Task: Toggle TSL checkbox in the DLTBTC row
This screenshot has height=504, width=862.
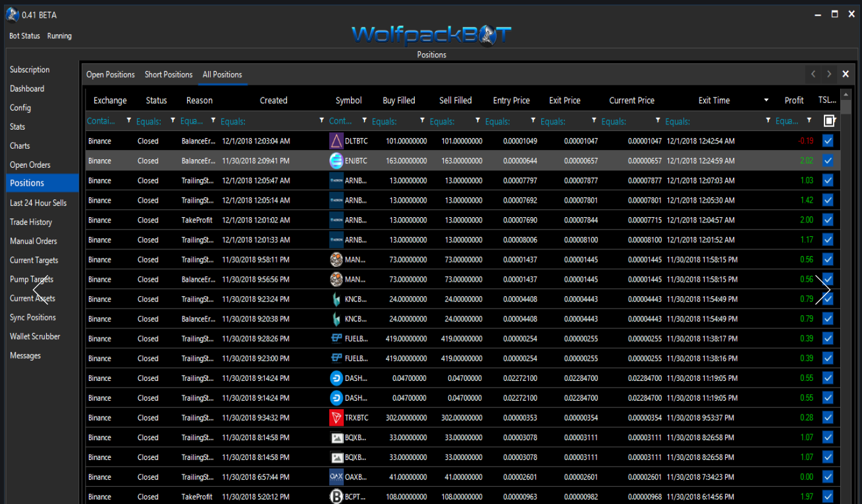Action: point(828,141)
